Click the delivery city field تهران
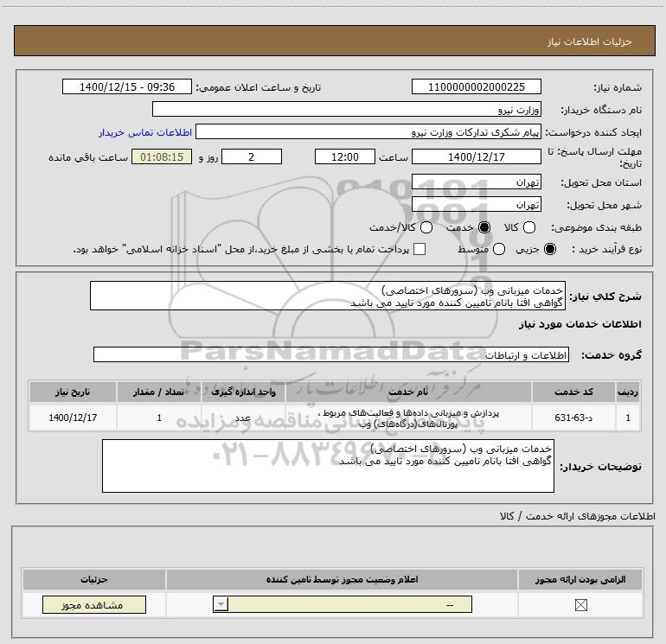Screen dimensions: 666x644 point(476,205)
